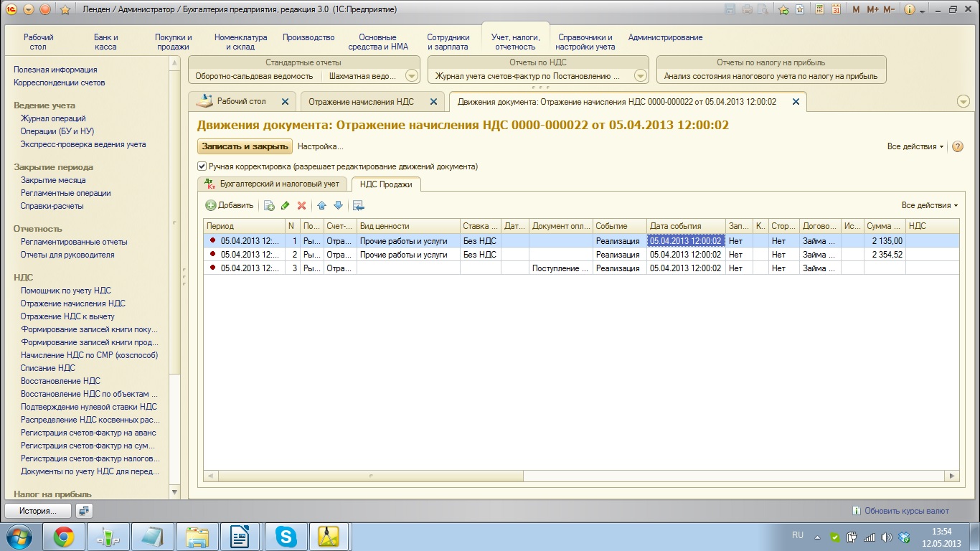Screen dimensions: 980x551
Task: Expand the Отчеты по НДС dropdown arrow
Action: click(x=640, y=76)
